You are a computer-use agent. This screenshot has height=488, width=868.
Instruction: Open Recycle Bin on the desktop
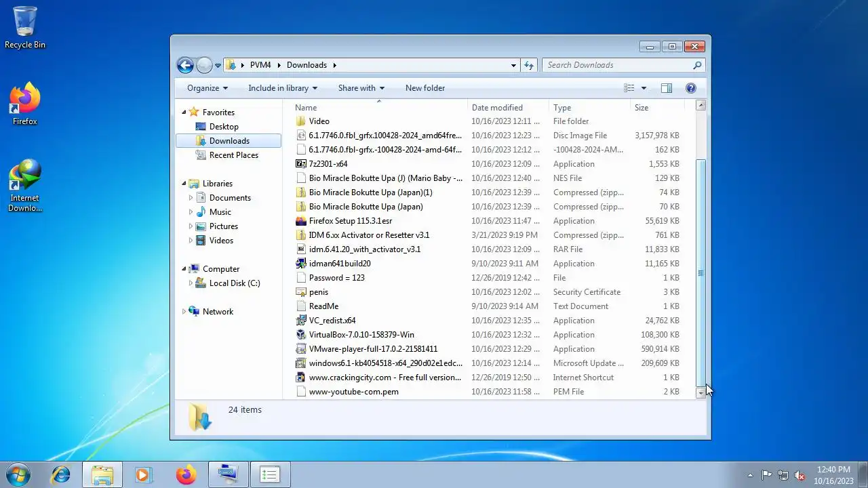click(25, 28)
